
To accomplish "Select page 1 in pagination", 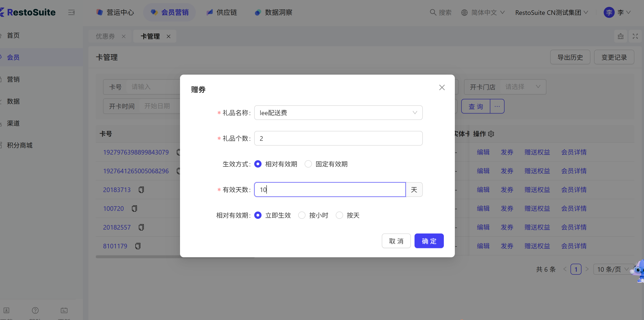I will pos(576,269).
